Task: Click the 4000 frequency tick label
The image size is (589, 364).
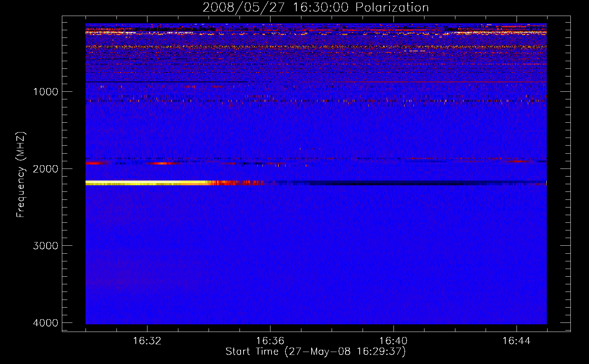Action: [x=46, y=323]
